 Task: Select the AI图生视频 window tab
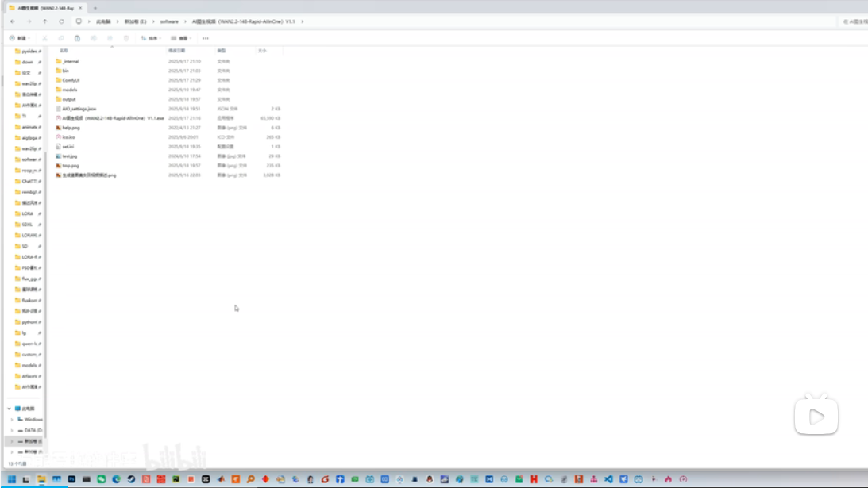tap(45, 8)
